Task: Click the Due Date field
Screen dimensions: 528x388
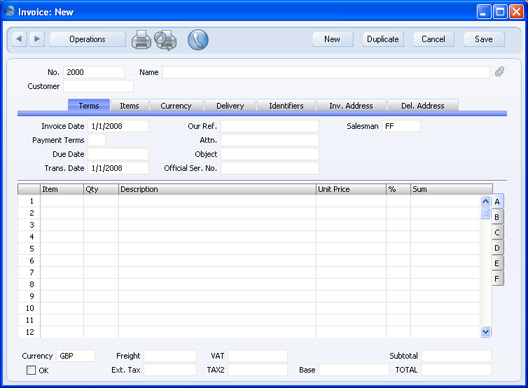Action: 118,154
